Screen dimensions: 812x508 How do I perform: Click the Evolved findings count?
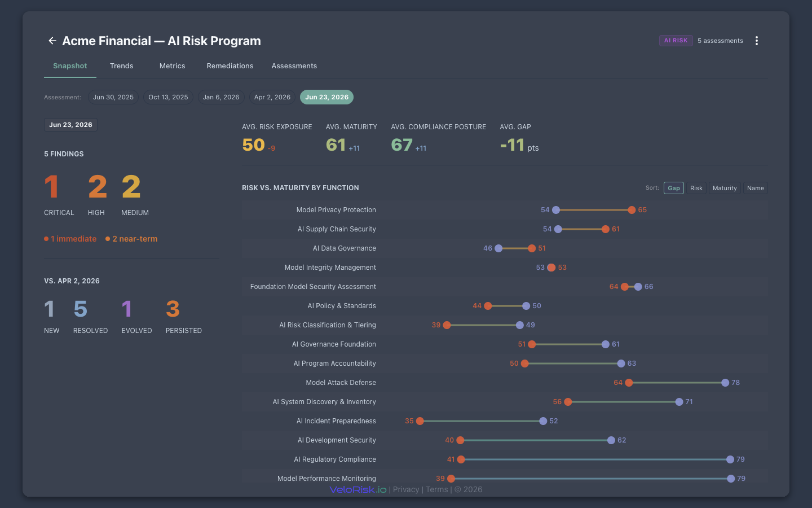127,309
